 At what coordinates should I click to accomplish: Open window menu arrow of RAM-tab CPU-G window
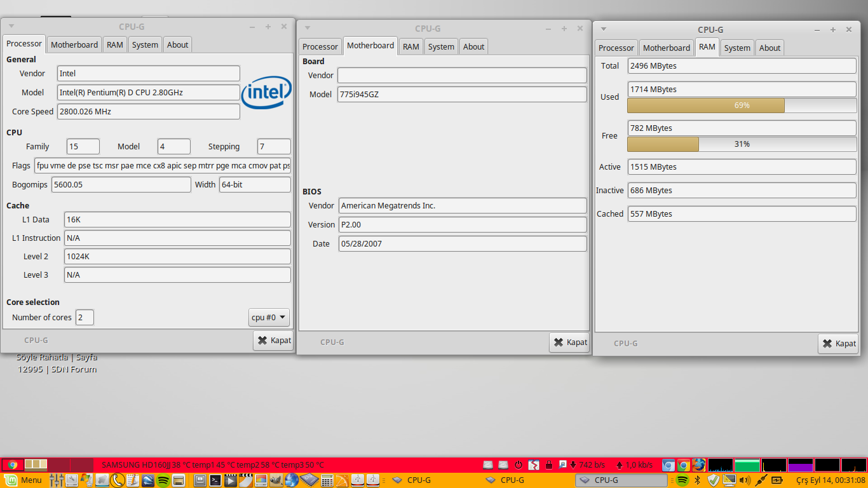(x=603, y=29)
